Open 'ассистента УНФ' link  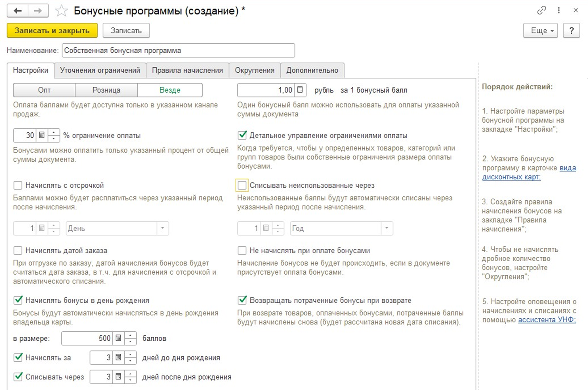[547, 320]
